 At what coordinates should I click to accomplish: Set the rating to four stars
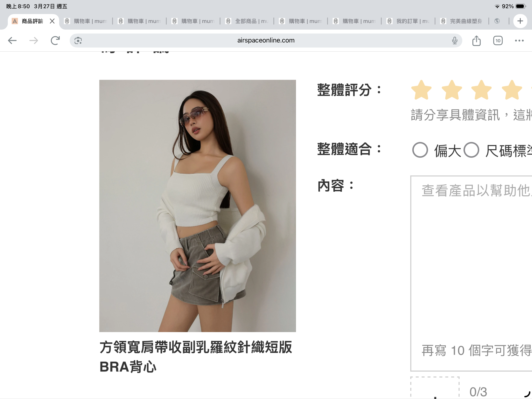click(x=512, y=90)
